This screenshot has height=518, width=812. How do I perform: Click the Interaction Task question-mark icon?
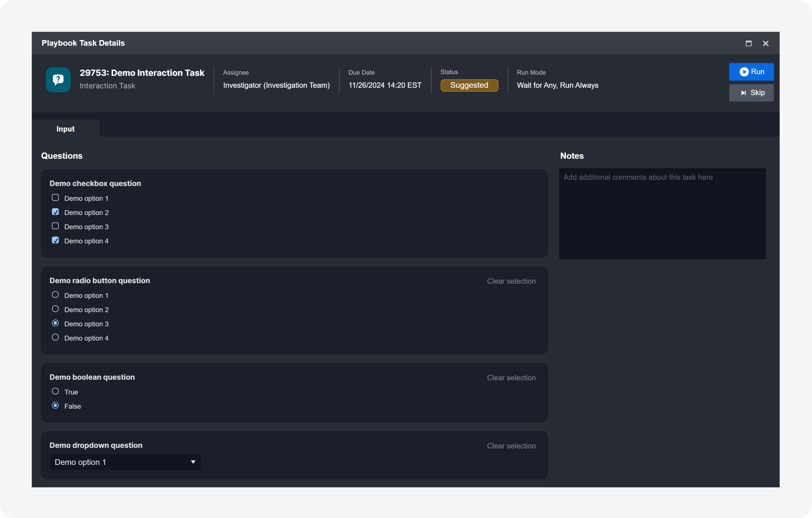[58, 80]
